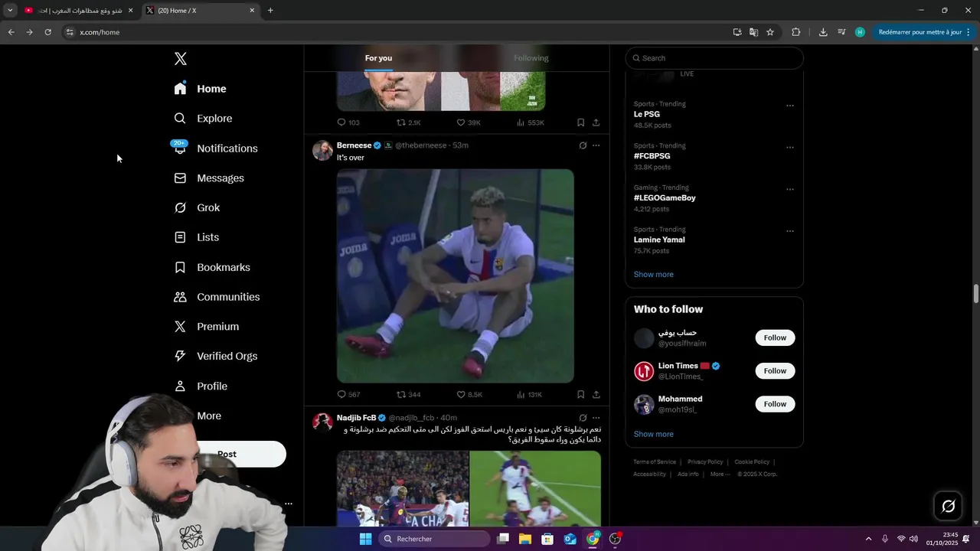Repost Berneese post showing 344 reposts
The height and width of the screenshot is (551, 980).
[x=408, y=395]
